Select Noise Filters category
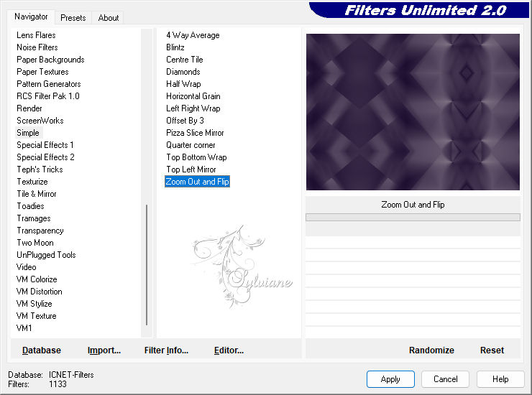This screenshot has height=395, width=532. pos(37,47)
